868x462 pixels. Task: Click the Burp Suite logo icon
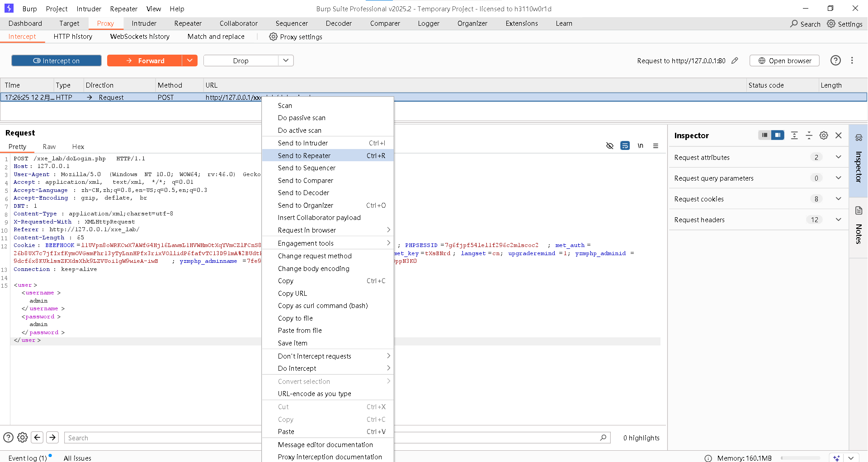9,8
